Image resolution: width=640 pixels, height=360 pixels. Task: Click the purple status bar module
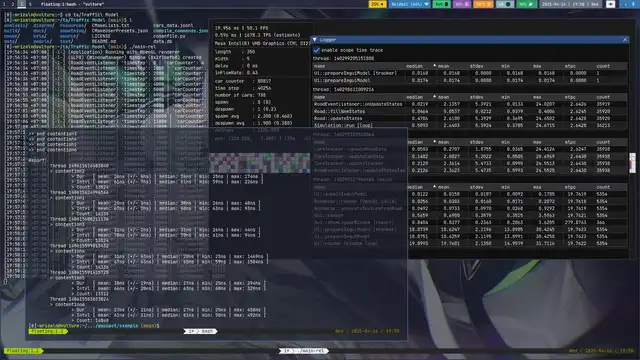coord(462,4)
